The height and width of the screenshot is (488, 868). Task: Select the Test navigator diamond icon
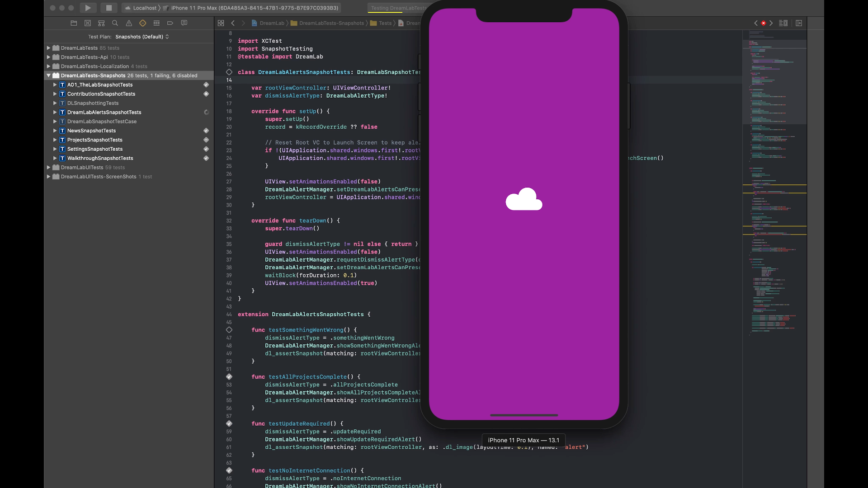coord(143,23)
